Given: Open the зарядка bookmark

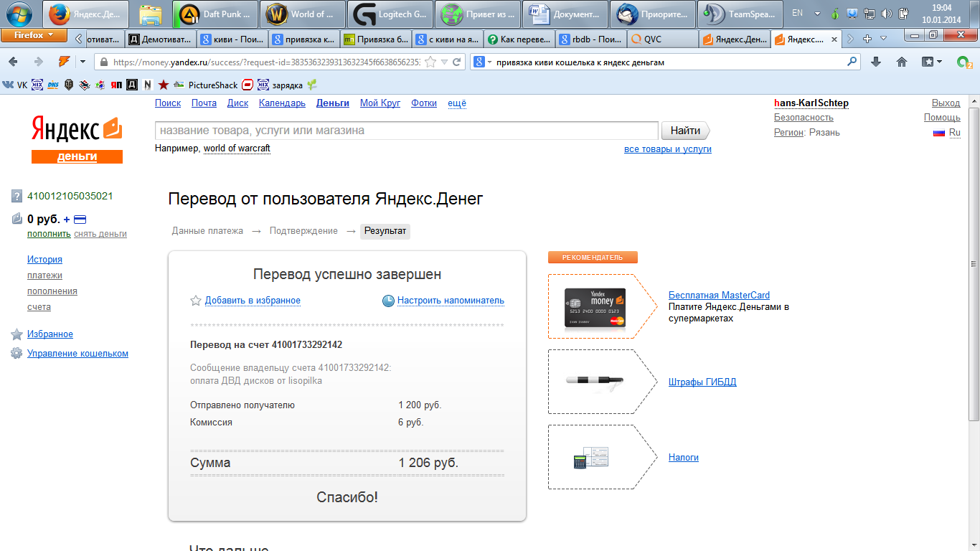Looking at the screenshot, I should pos(281,85).
